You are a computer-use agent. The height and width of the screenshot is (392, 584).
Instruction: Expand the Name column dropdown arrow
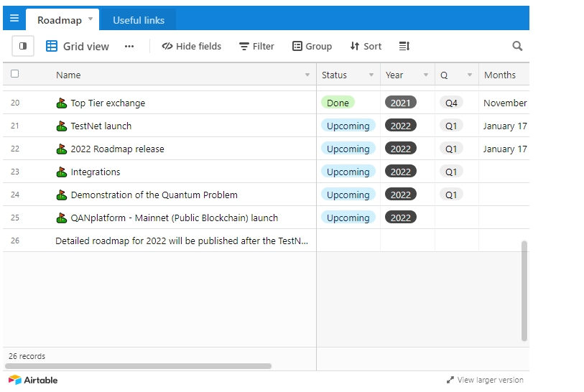point(307,75)
